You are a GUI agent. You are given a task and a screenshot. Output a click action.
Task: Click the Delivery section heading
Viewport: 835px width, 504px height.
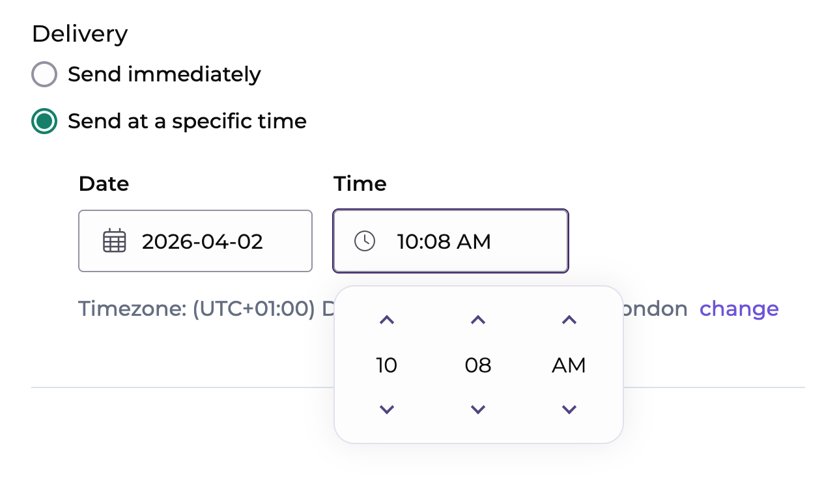[x=79, y=33]
